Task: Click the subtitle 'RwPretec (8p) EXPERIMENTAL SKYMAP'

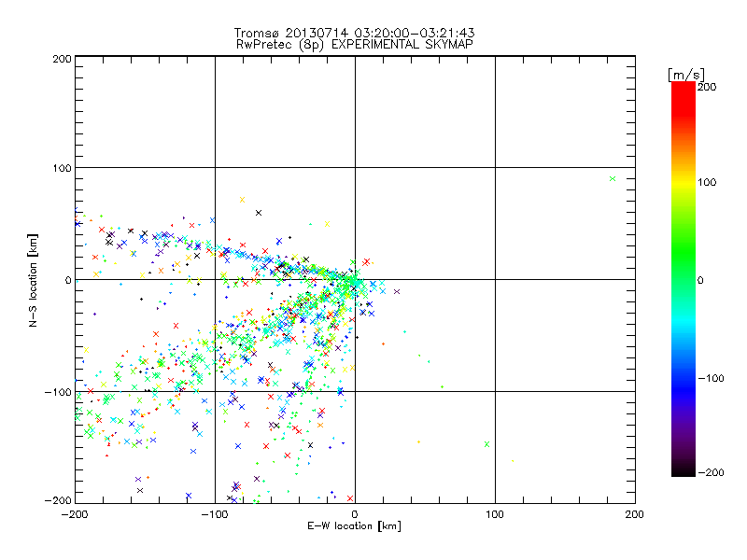Action: (355, 45)
